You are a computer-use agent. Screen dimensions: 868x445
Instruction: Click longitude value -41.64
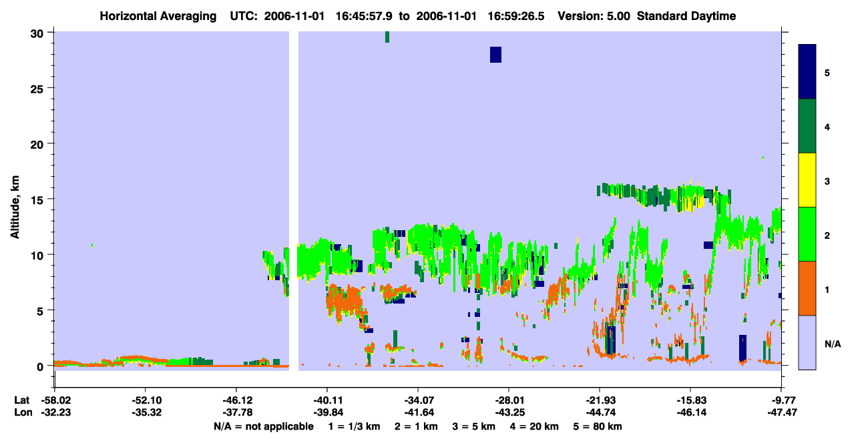pyautogui.click(x=418, y=412)
